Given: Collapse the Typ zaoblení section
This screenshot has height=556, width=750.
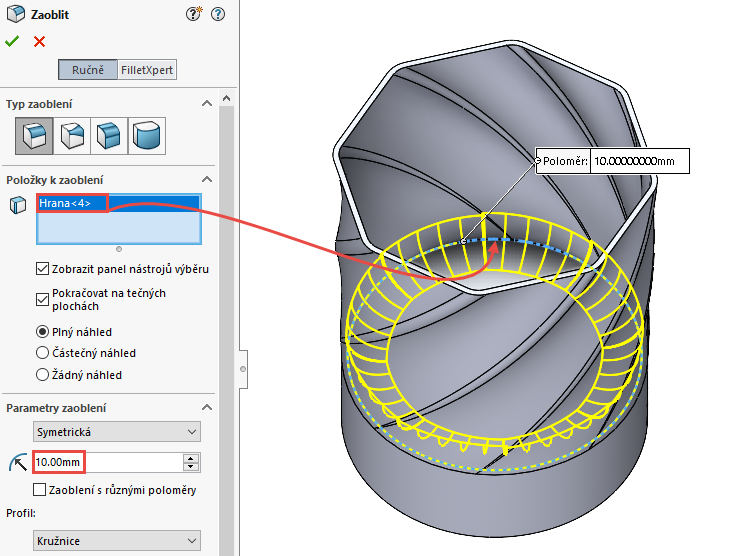Looking at the screenshot, I should pos(207,103).
